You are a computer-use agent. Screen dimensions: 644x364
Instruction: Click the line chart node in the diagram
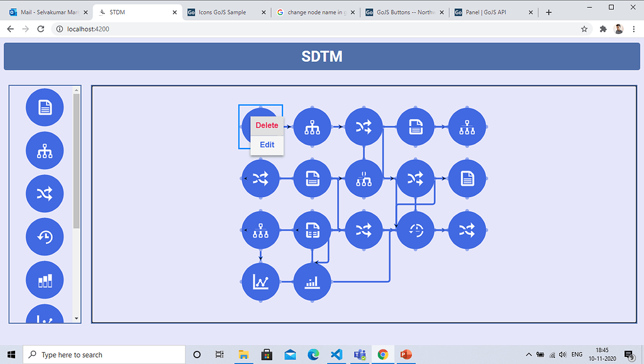[x=260, y=282]
